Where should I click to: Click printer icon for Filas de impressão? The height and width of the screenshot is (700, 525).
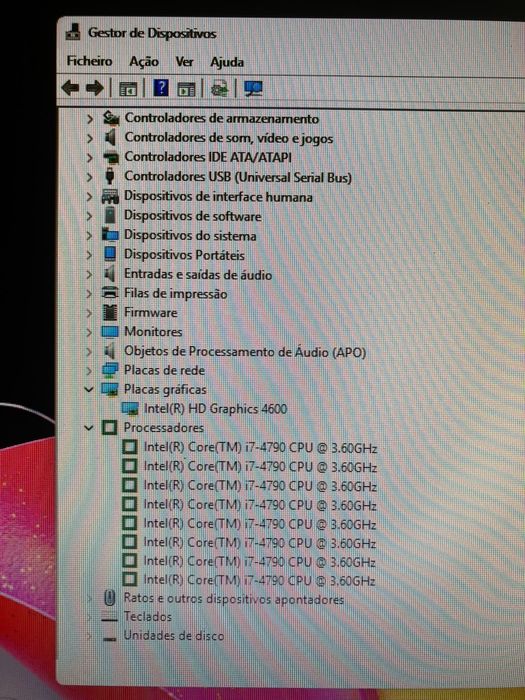(x=110, y=293)
